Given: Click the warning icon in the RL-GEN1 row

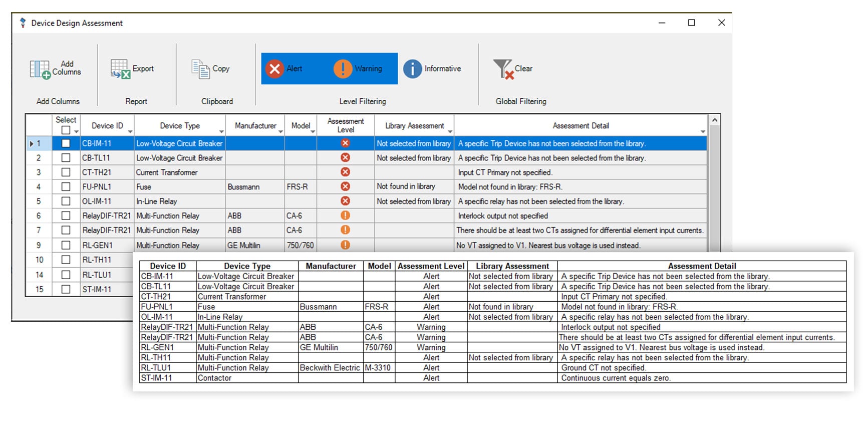Looking at the screenshot, I should click(x=345, y=245).
